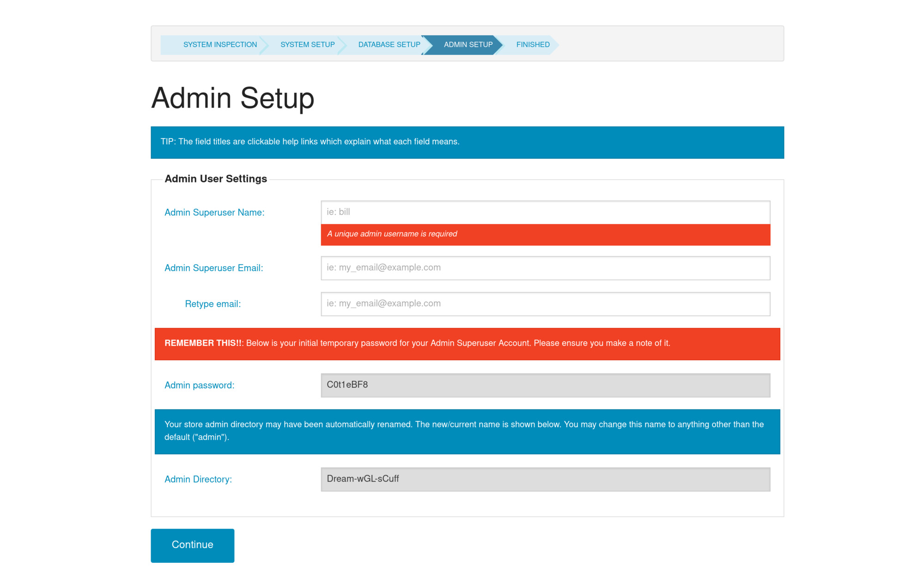Click the Admin password field
Screen dimensions: 924x584
tap(545, 385)
